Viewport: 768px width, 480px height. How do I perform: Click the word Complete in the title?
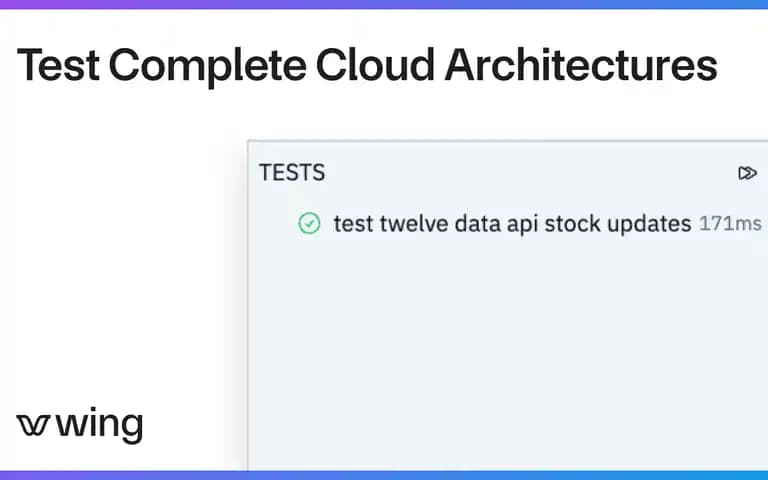pyautogui.click(x=208, y=67)
